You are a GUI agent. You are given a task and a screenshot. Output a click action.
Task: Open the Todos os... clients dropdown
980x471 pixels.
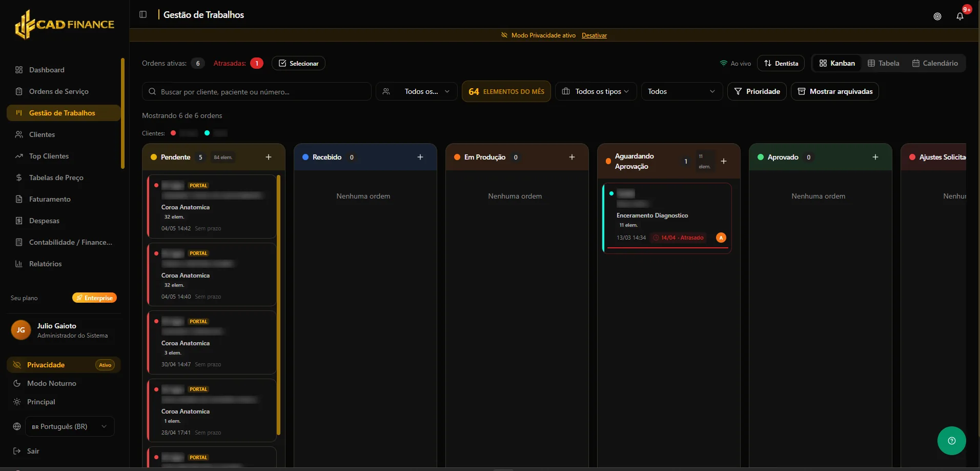(417, 91)
